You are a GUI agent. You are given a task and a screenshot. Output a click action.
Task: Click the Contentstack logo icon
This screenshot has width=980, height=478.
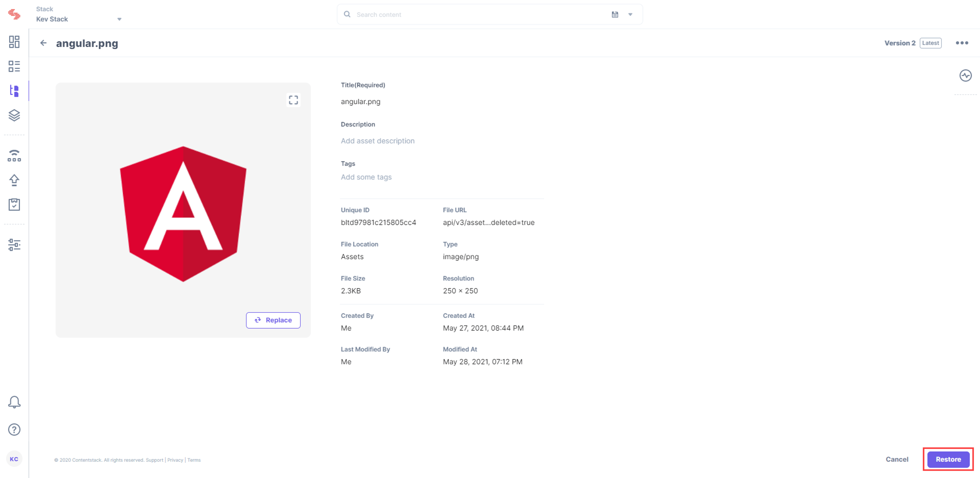[x=14, y=14]
